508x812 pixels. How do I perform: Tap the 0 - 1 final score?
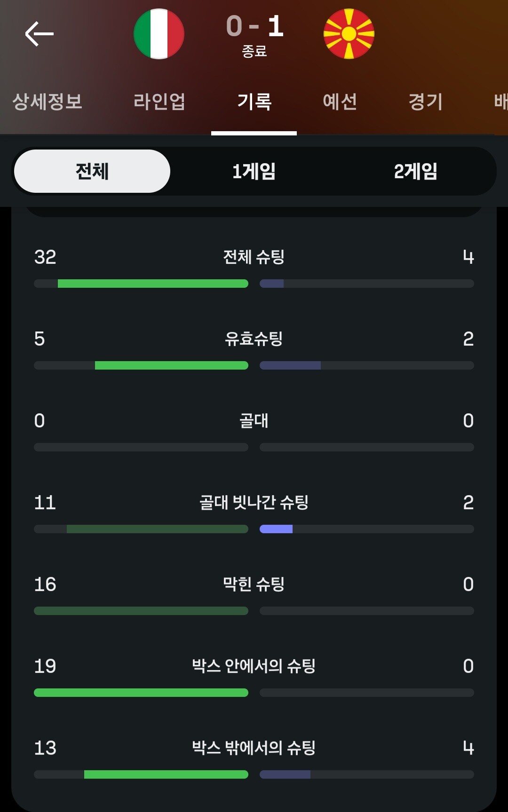(254, 26)
